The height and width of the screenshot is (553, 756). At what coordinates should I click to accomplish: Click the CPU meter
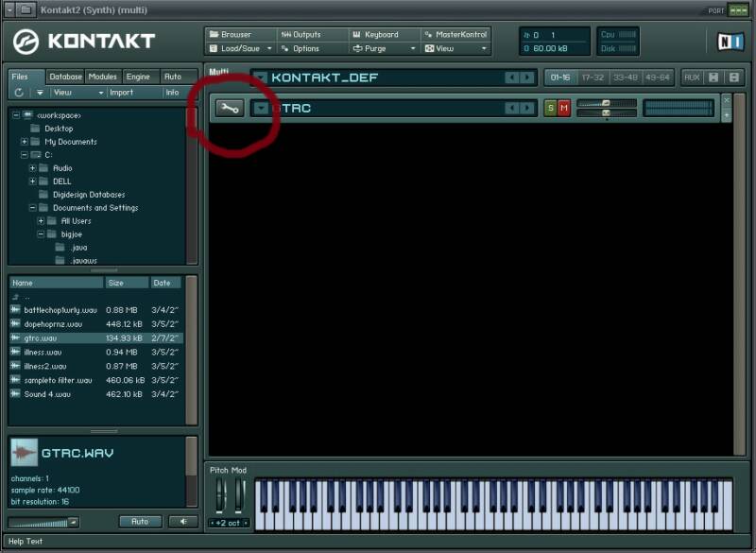tap(618, 34)
